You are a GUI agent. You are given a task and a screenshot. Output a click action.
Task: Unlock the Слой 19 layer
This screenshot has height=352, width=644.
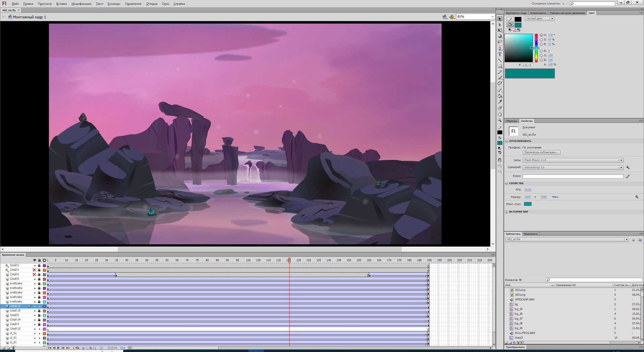[39, 311]
